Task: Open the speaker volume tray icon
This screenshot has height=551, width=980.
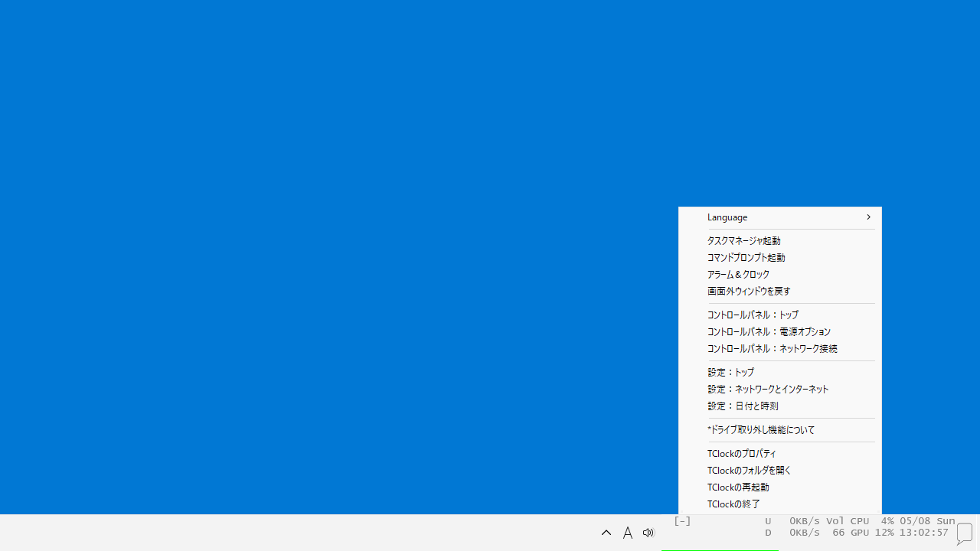Action: [648, 533]
